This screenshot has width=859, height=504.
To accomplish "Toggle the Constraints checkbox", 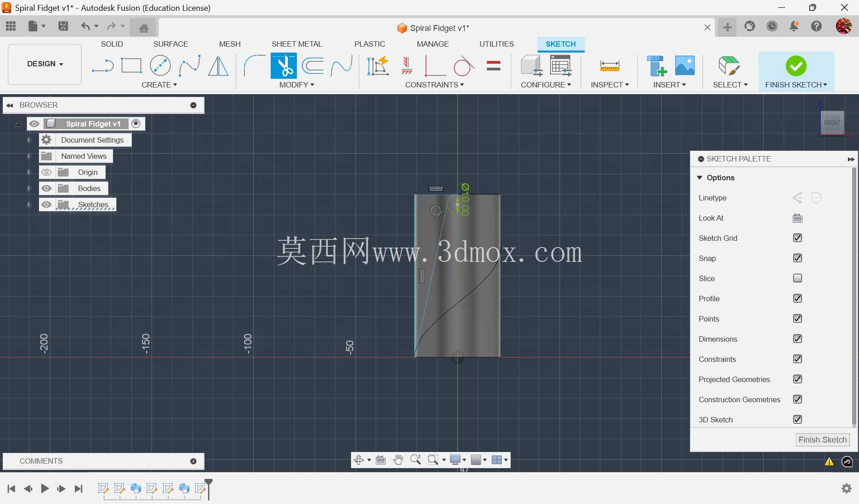I will [x=797, y=359].
